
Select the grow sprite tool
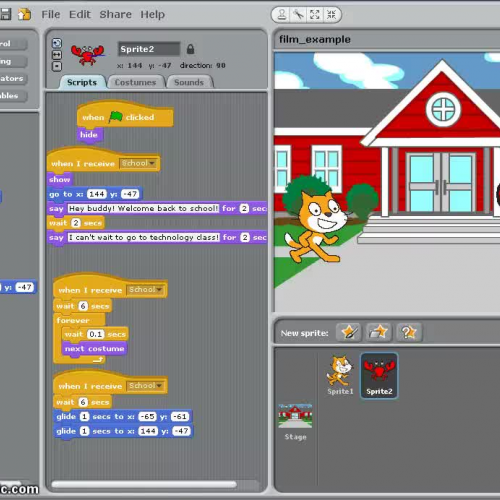[x=315, y=14]
